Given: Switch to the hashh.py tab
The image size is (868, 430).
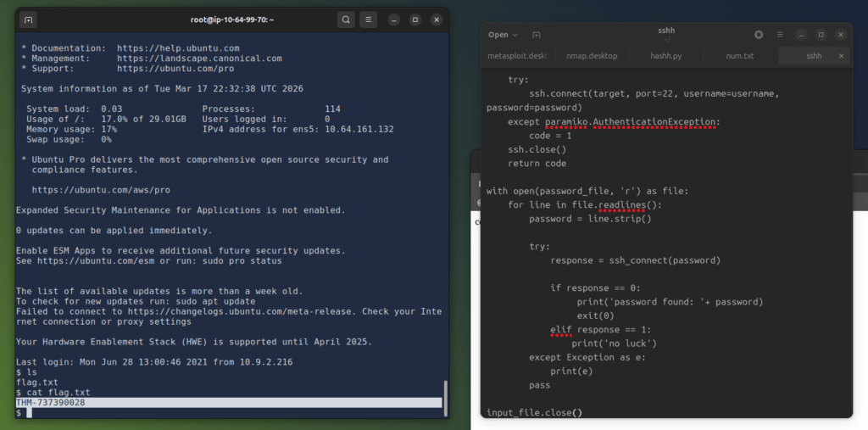Looking at the screenshot, I should click(666, 56).
